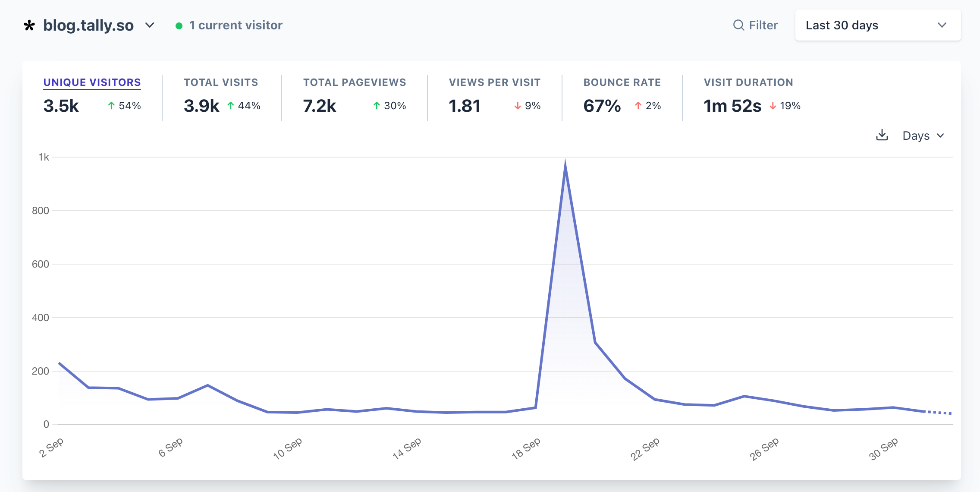
Task: Select the Bounce Rate metric
Action: point(622,82)
